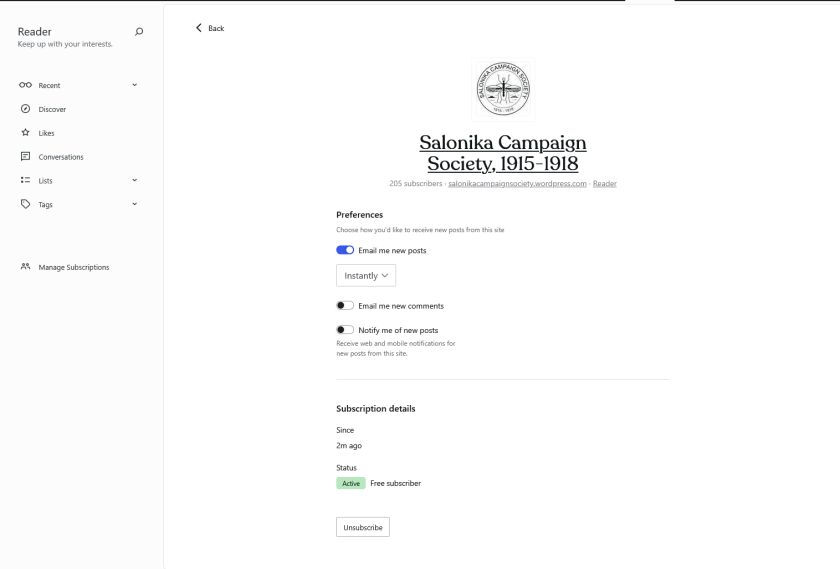This screenshot has width=840, height=569.
Task: Click the Likes star icon
Action: click(25, 133)
